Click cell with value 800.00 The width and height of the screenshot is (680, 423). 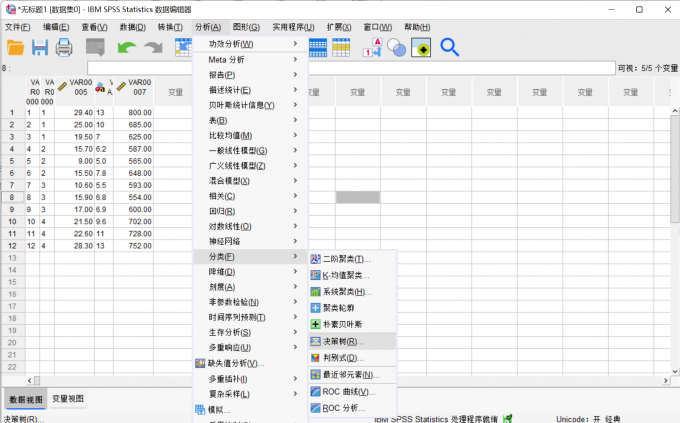[x=134, y=112]
